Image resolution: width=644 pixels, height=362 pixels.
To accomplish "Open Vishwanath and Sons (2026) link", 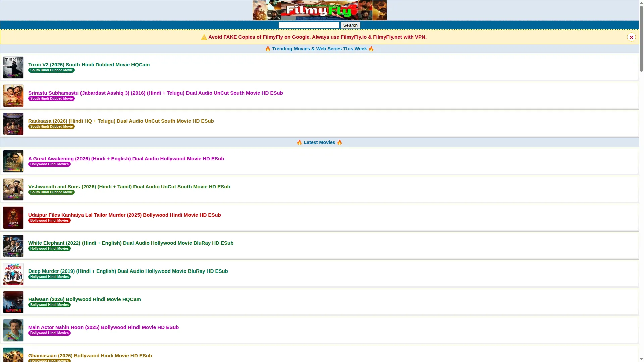I will [x=129, y=187].
